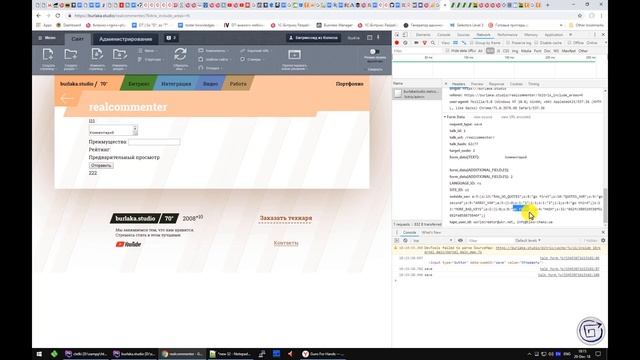Click the Network Filter text field
Viewport: 640px width, 360px height.
click(418, 51)
